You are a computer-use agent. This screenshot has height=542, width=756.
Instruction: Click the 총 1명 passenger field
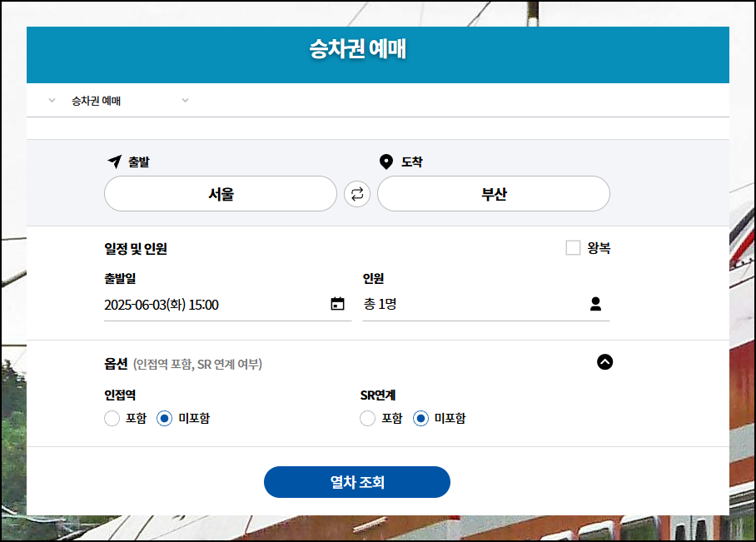coord(486,304)
